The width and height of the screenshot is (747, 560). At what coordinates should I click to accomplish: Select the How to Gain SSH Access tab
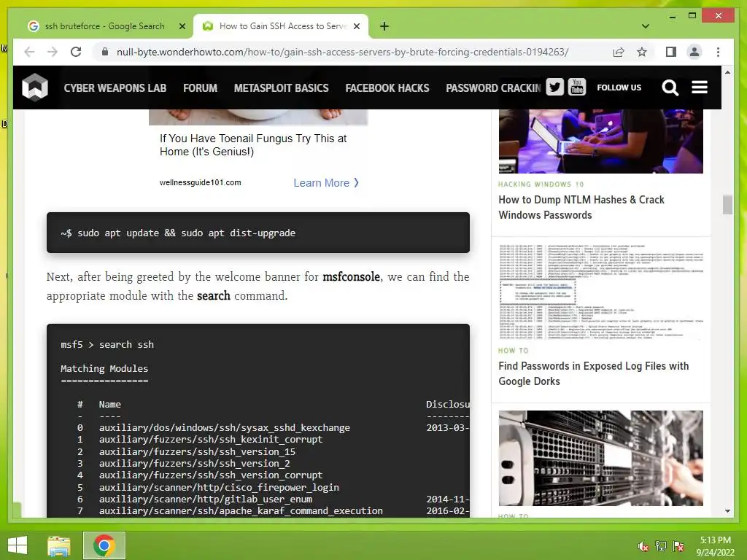click(281, 26)
